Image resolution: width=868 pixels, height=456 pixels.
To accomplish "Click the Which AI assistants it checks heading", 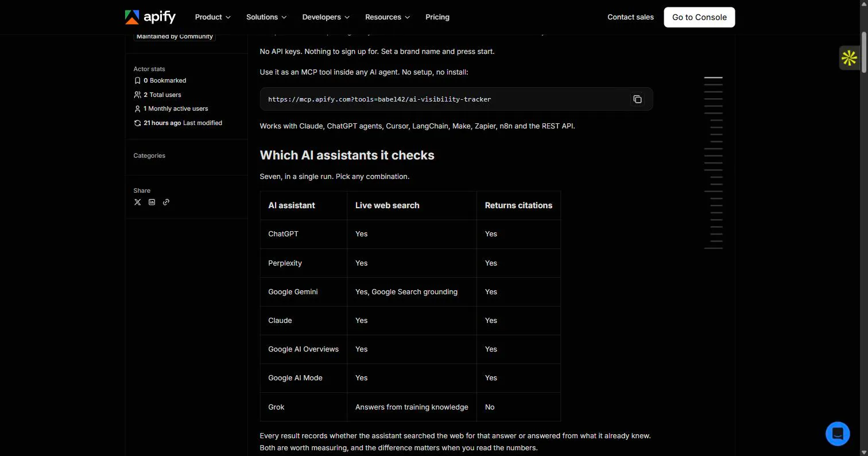I will tap(347, 155).
